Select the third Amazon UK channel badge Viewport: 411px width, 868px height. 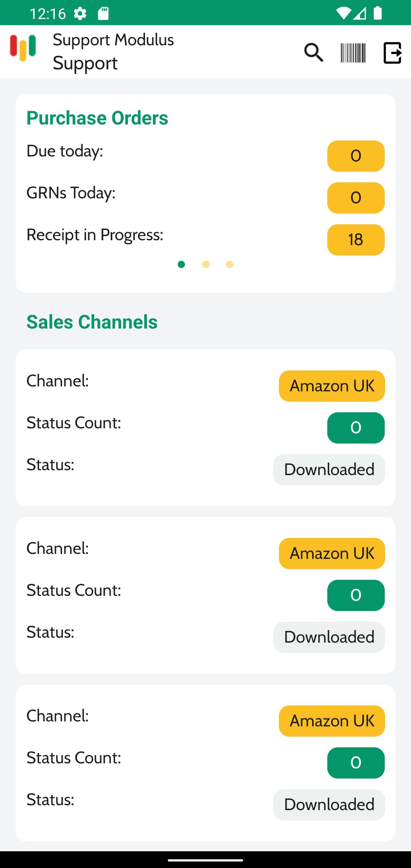[x=332, y=721]
